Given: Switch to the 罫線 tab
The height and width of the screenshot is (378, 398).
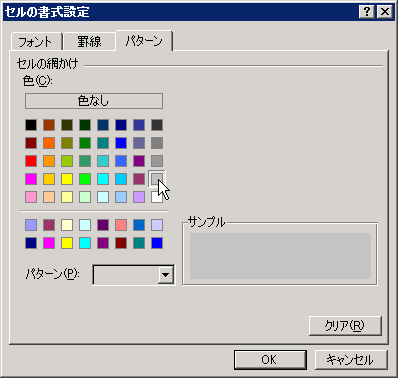Looking at the screenshot, I should 89,42.
